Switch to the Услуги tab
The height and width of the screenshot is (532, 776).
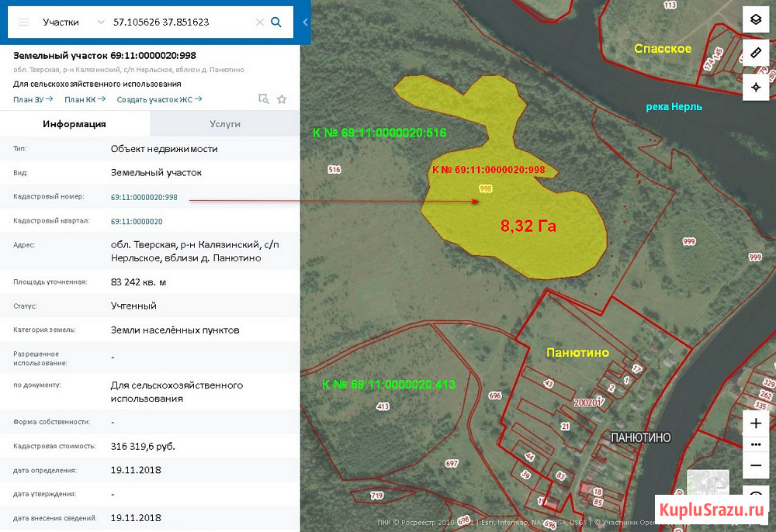(225, 123)
